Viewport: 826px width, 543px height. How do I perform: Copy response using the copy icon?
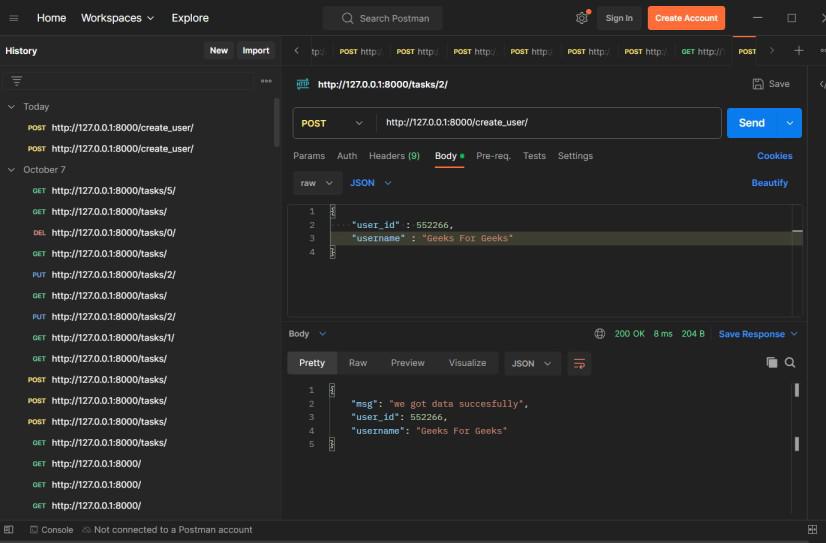point(772,362)
